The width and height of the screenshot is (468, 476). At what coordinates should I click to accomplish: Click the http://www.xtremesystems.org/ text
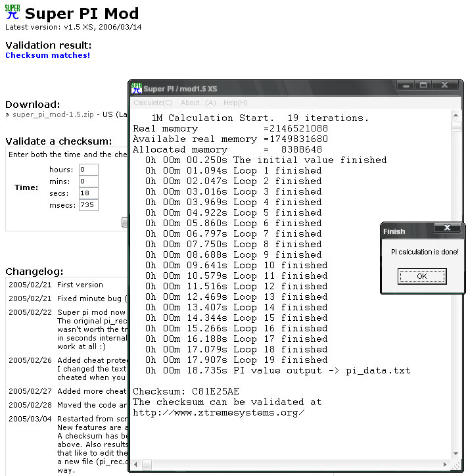click(218, 412)
